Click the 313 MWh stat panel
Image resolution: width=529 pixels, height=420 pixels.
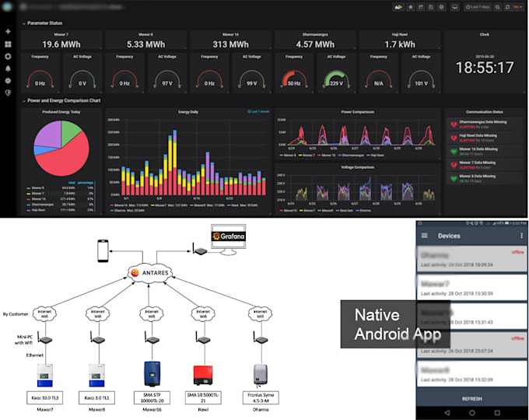[231, 40]
